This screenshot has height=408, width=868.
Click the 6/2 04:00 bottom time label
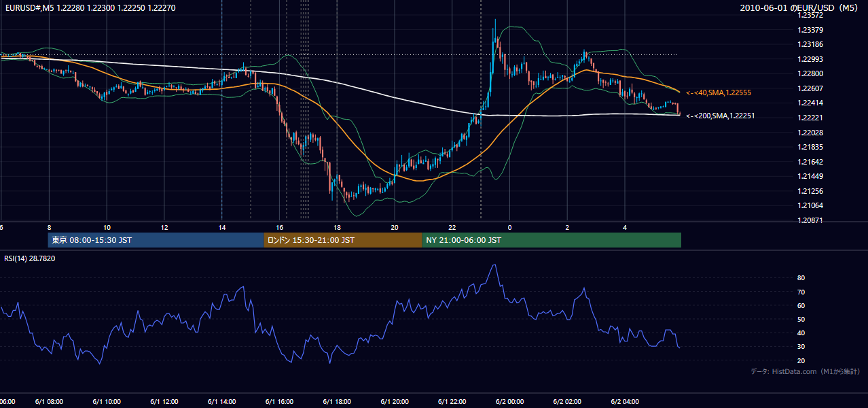(625, 402)
